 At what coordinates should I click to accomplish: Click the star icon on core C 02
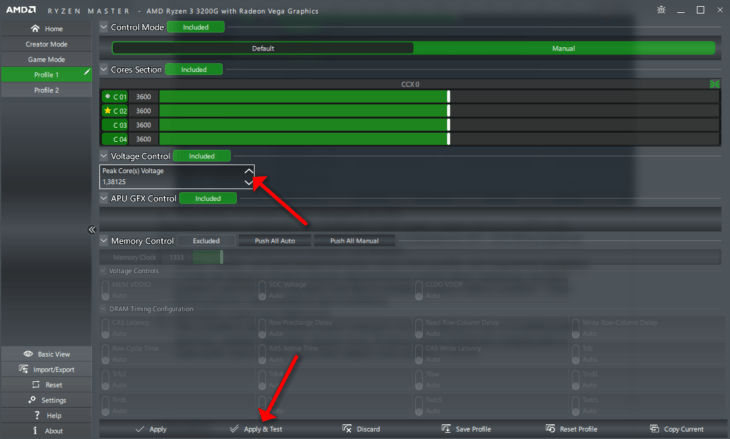tap(108, 110)
